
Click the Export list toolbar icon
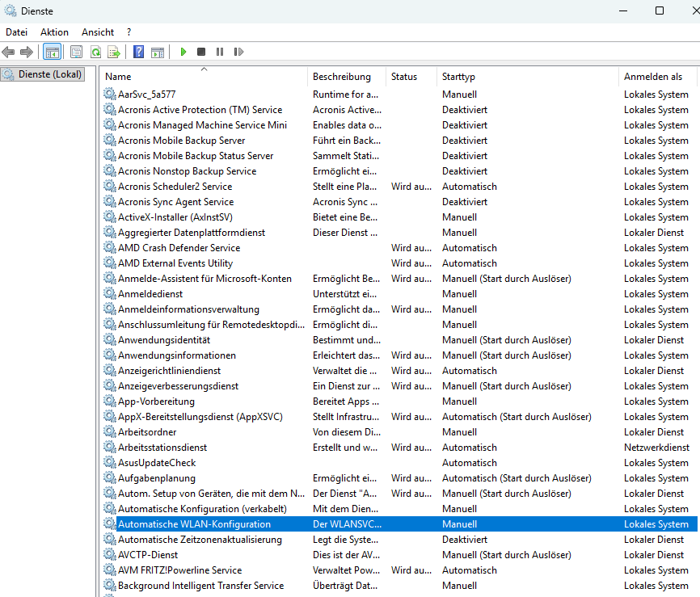pos(114,53)
